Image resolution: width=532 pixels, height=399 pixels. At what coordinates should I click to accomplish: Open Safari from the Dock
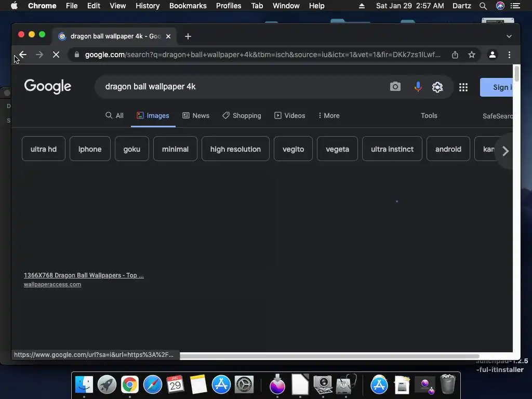click(153, 385)
